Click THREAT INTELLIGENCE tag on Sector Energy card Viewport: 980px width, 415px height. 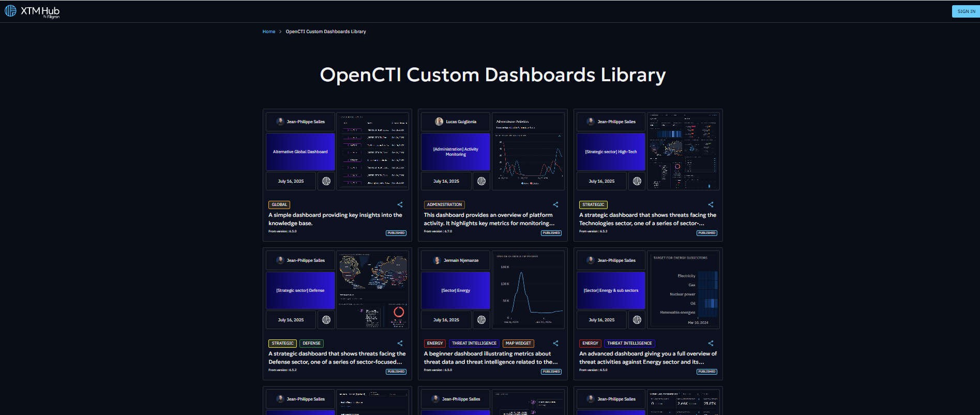point(474,343)
